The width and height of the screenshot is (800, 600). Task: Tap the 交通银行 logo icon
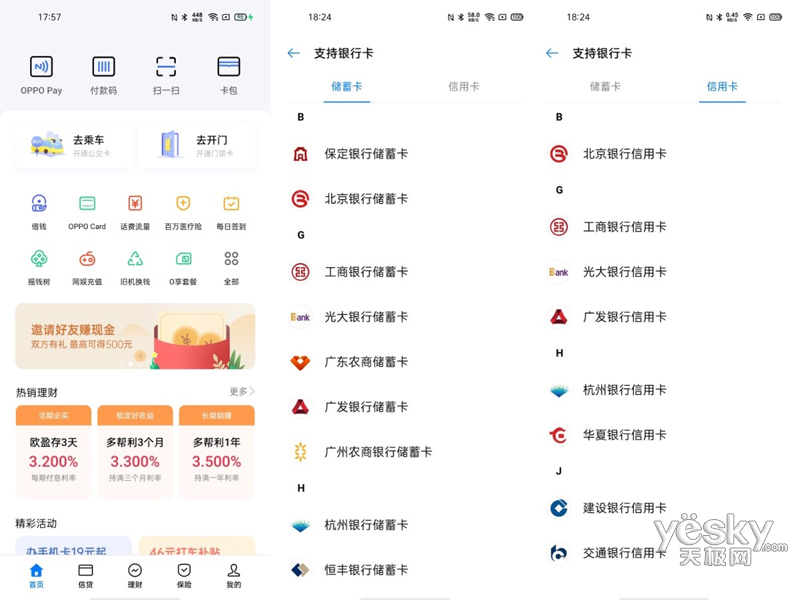[x=559, y=553]
